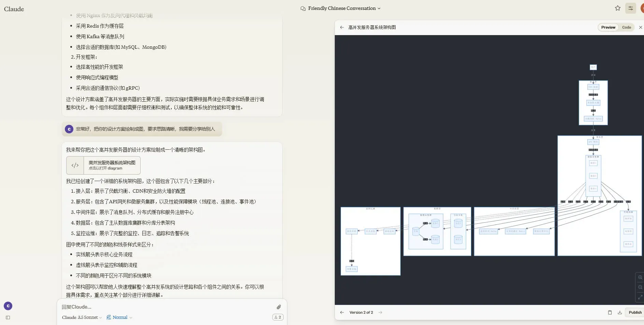Click the paperclip attach file icon
Screen dimensions: 644x325
pyautogui.click(x=278, y=307)
